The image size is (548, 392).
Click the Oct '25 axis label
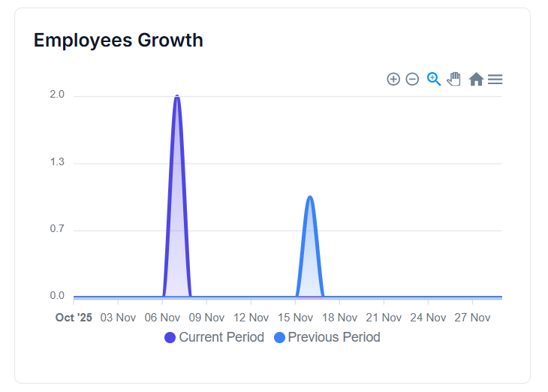pyautogui.click(x=74, y=318)
